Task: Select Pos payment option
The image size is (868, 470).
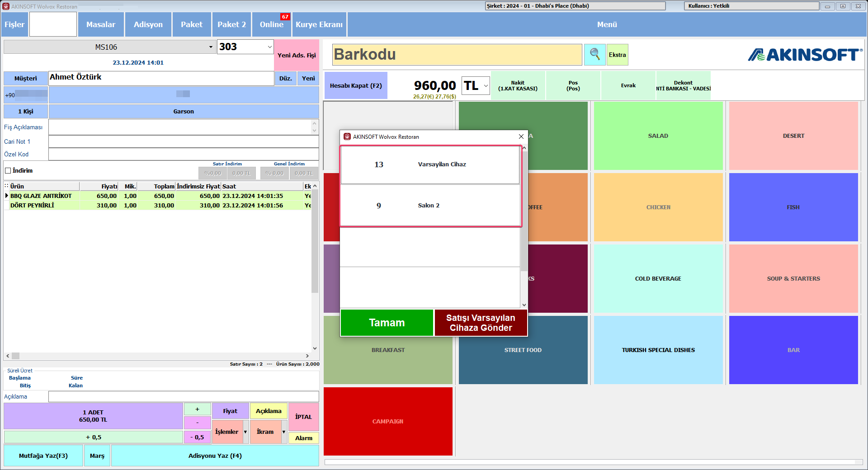Action: tap(573, 85)
